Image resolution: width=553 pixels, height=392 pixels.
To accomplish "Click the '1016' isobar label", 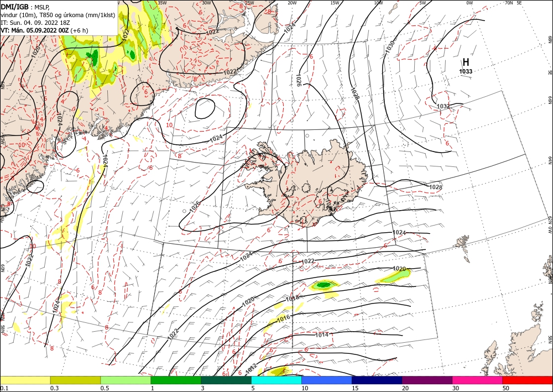I will [x=284, y=318].
